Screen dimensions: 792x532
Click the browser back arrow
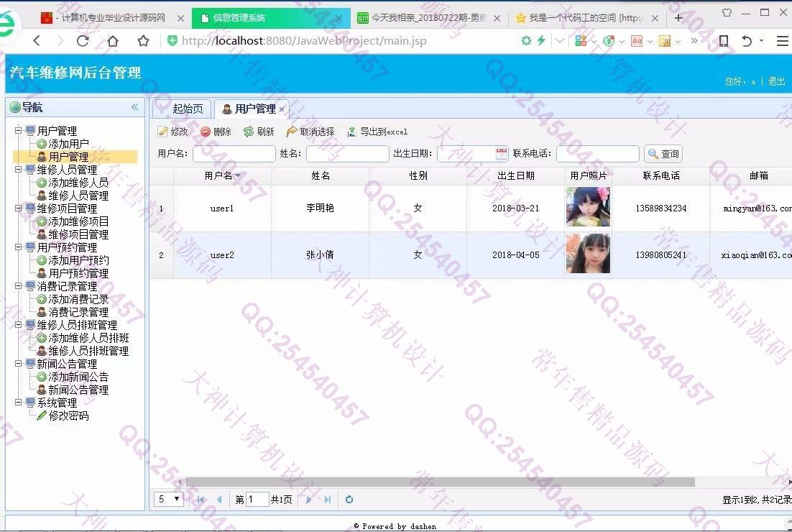37,41
